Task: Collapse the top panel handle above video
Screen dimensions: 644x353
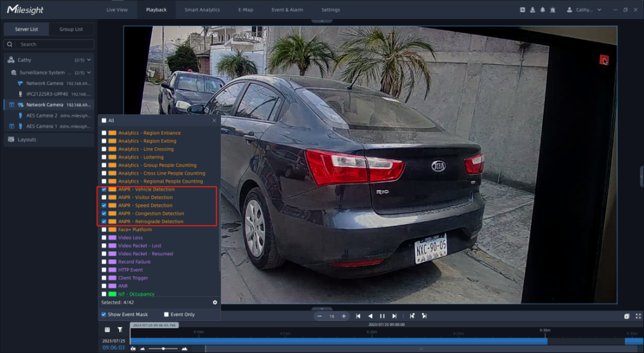Action: 321,21
